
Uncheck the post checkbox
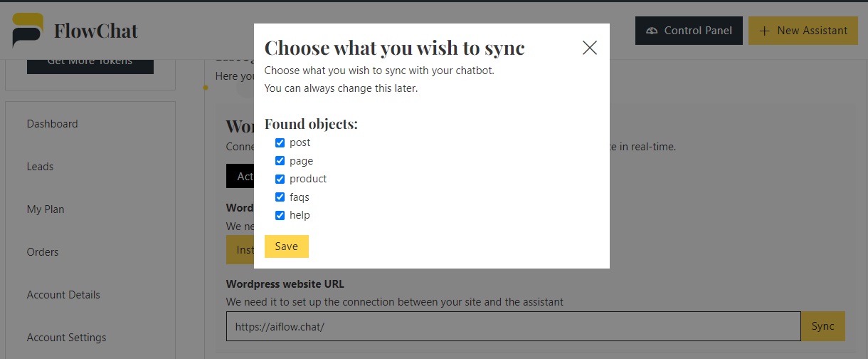click(x=280, y=142)
